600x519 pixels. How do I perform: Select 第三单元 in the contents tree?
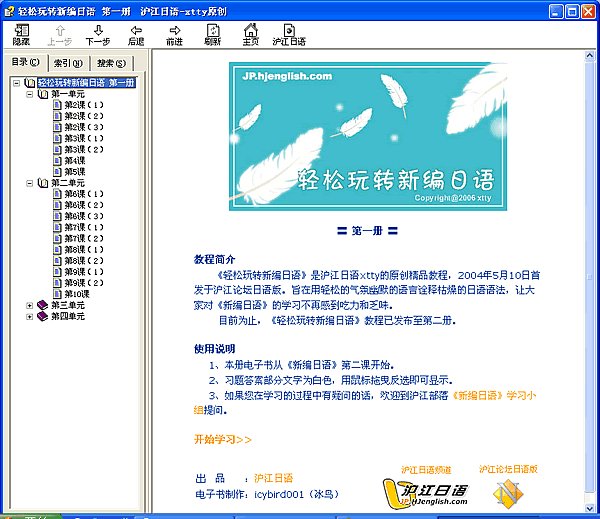tap(68, 305)
